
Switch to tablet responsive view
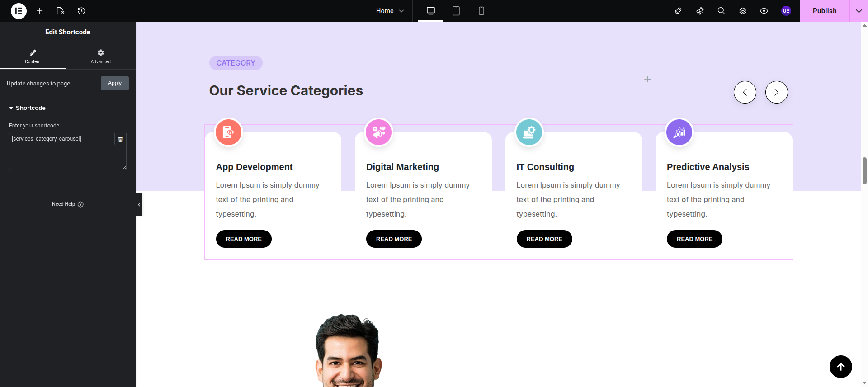click(x=456, y=11)
